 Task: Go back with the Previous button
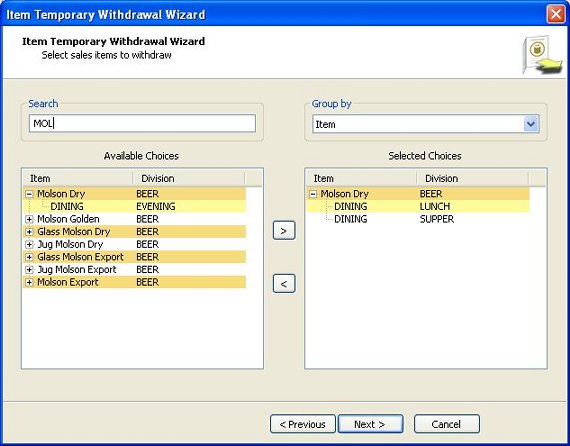click(302, 424)
